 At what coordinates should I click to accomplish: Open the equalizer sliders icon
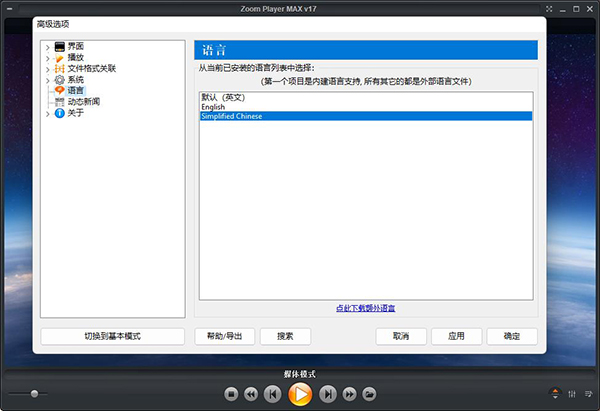[x=572, y=394]
